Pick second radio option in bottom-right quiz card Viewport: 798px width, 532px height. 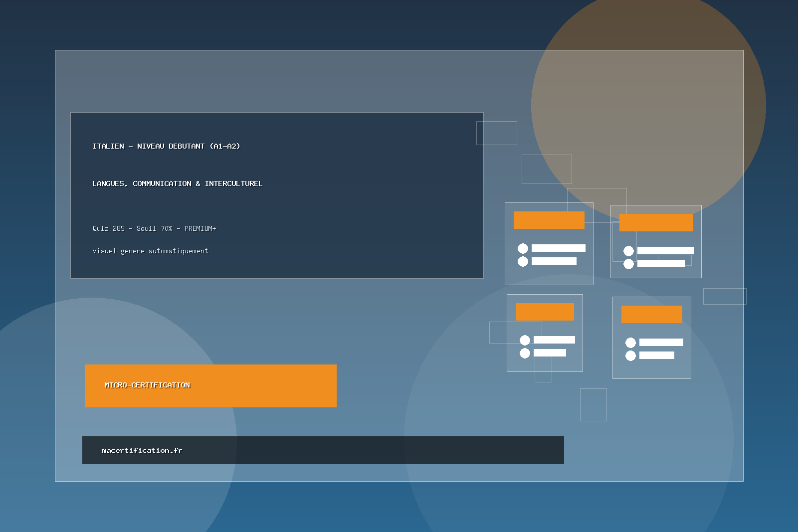click(x=630, y=355)
